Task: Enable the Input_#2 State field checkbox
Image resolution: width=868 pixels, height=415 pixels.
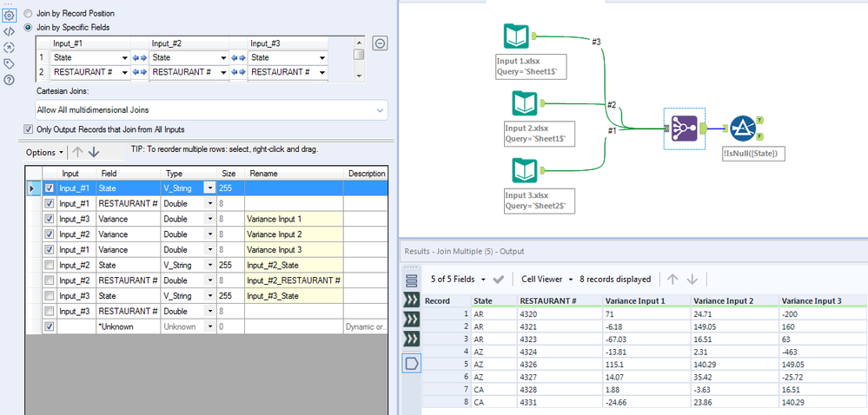Action: [49, 265]
